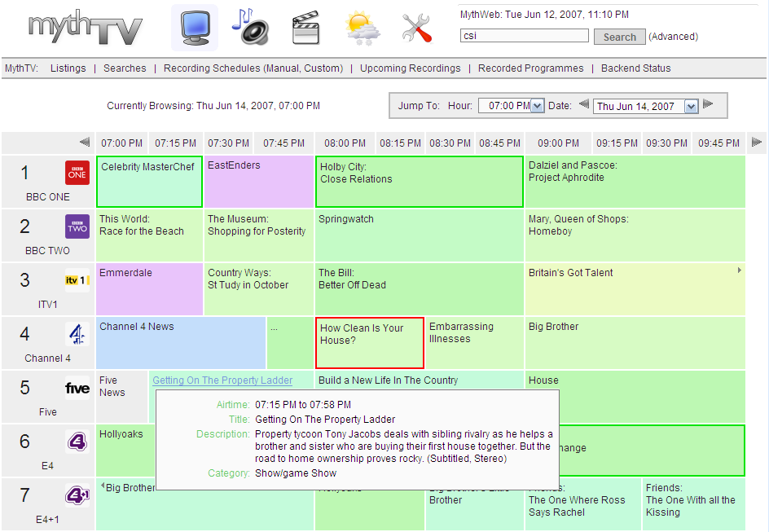Open the Settings wrench and screwdriver icon
This screenshot has height=532, width=769.
[x=417, y=28]
